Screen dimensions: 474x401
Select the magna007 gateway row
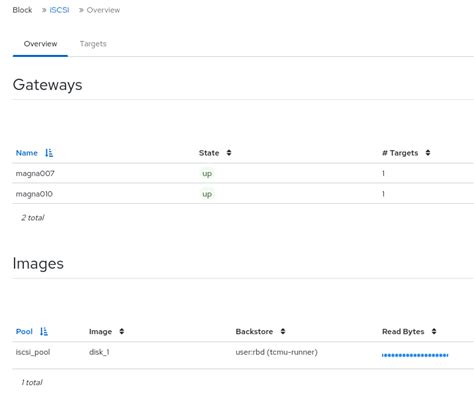click(x=243, y=173)
